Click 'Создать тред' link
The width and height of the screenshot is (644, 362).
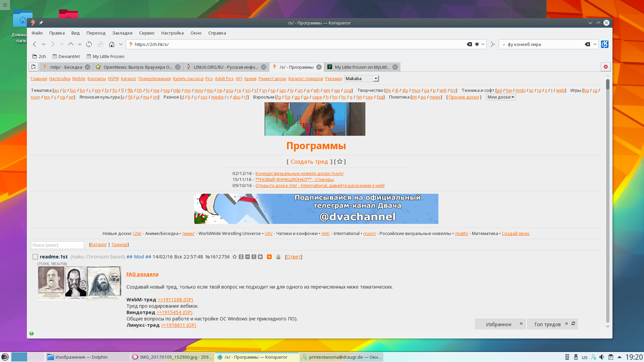pos(309,162)
